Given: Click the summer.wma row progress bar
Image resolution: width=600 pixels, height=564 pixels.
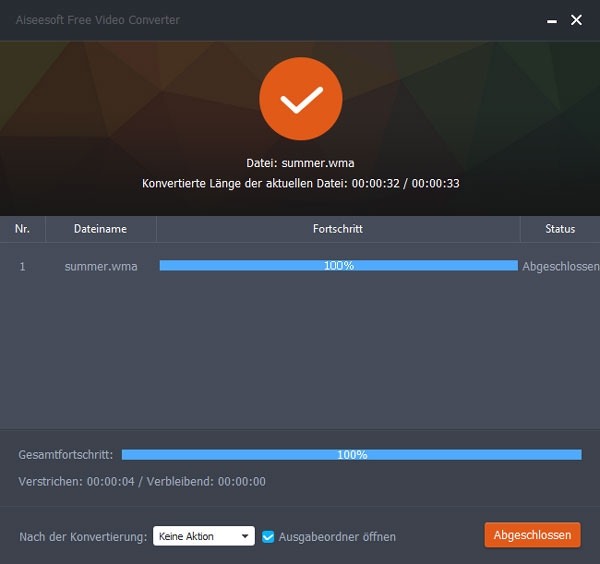Looking at the screenshot, I should pyautogui.click(x=338, y=266).
